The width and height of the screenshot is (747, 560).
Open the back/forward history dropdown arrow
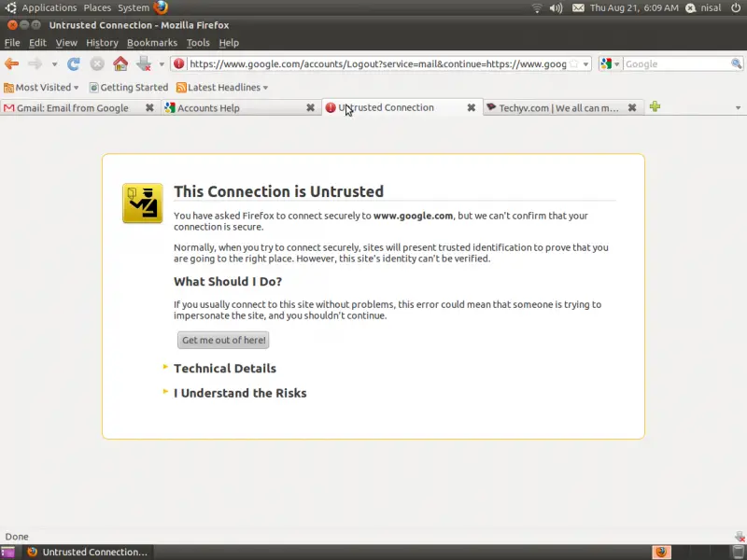(x=55, y=64)
